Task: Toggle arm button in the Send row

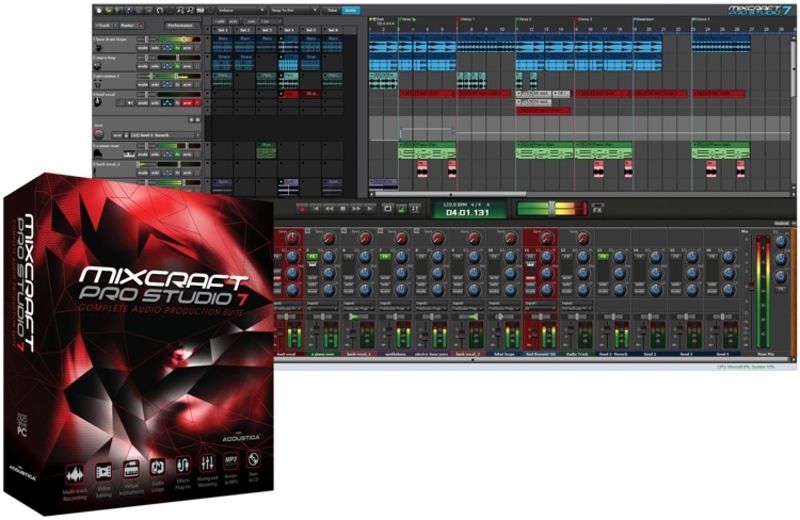Action: click(x=117, y=135)
